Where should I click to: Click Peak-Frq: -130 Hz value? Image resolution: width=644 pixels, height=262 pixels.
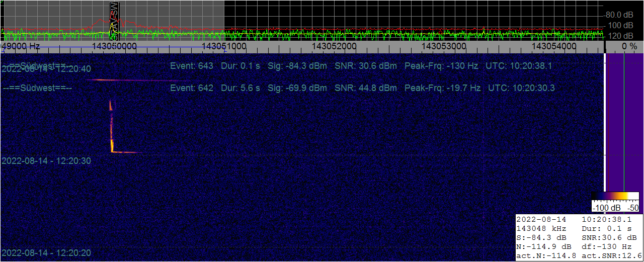point(441,66)
